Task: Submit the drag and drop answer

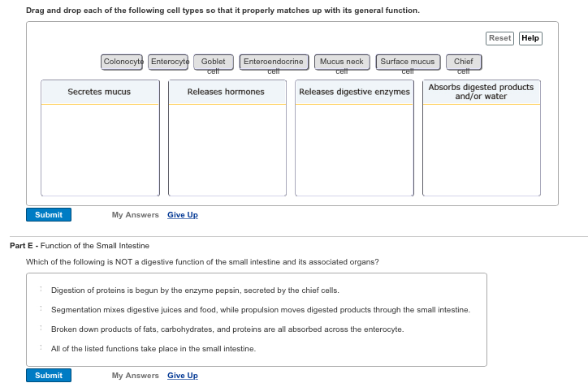Action: point(49,215)
